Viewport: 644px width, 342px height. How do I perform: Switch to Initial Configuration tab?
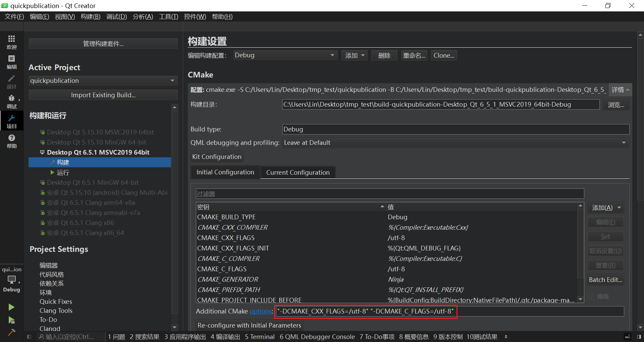pyautogui.click(x=225, y=172)
